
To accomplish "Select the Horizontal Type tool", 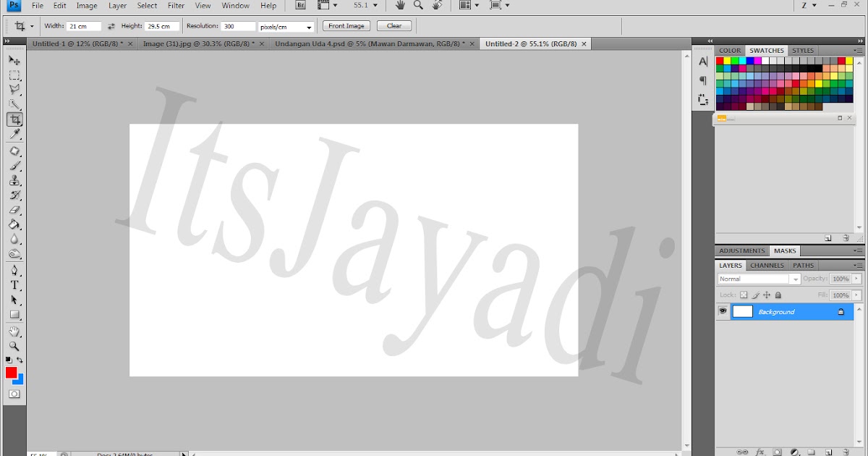I will tap(14, 285).
